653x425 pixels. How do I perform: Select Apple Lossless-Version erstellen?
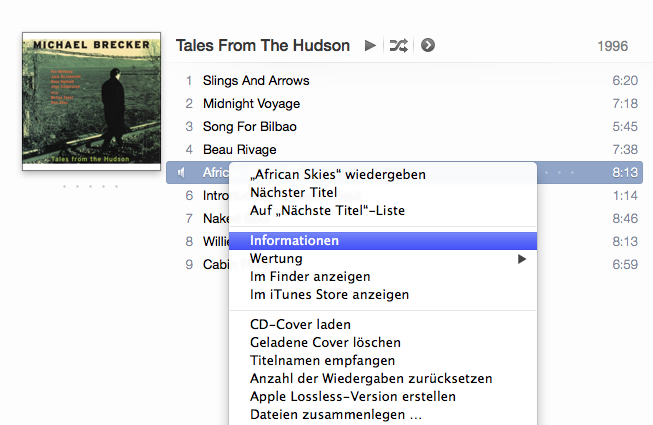click(x=353, y=396)
